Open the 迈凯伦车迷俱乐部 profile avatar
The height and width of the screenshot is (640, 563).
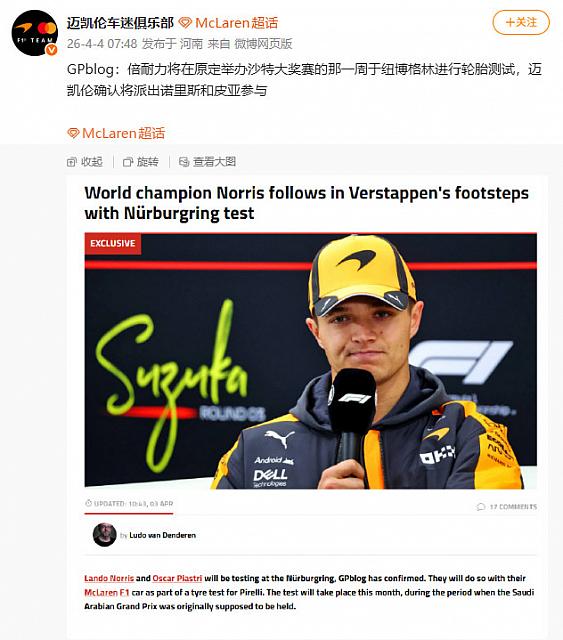click(34, 33)
